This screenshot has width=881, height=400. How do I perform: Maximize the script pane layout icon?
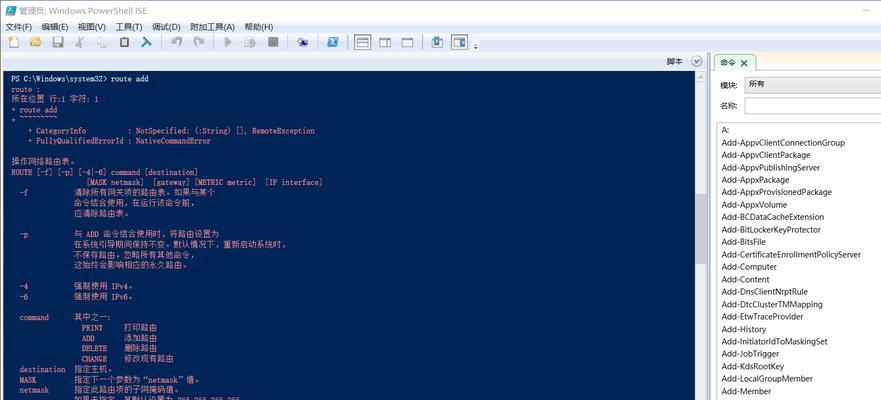pos(407,42)
